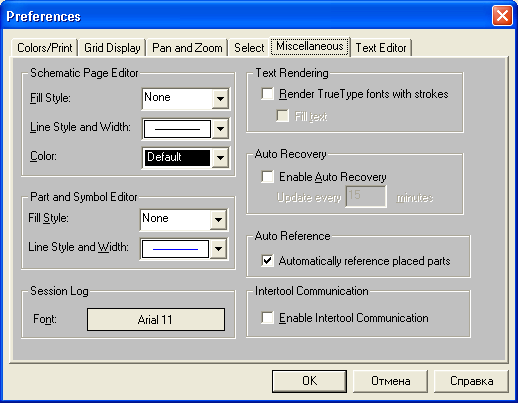The width and height of the screenshot is (518, 403).
Task: Switch to the Text Editor tab
Action: coord(381,48)
